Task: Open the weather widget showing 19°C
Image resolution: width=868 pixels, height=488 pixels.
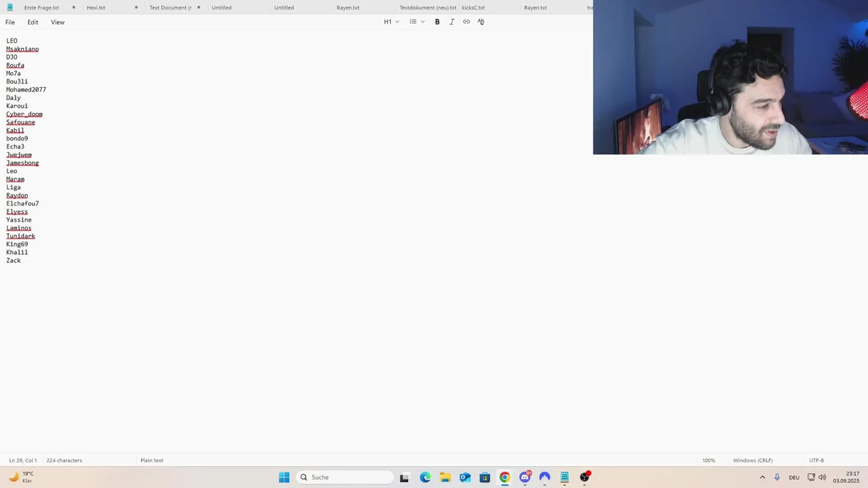Action: [20, 477]
